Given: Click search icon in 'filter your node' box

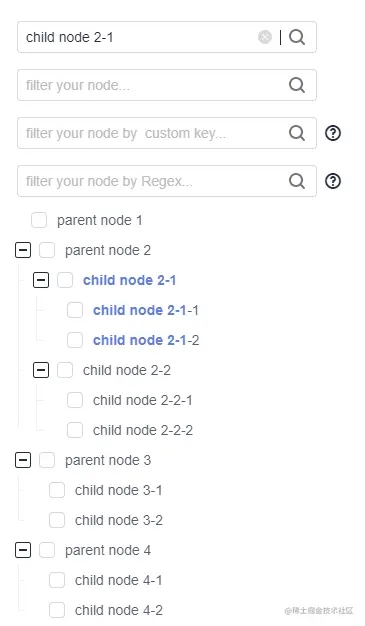Looking at the screenshot, I should [297, 85].
